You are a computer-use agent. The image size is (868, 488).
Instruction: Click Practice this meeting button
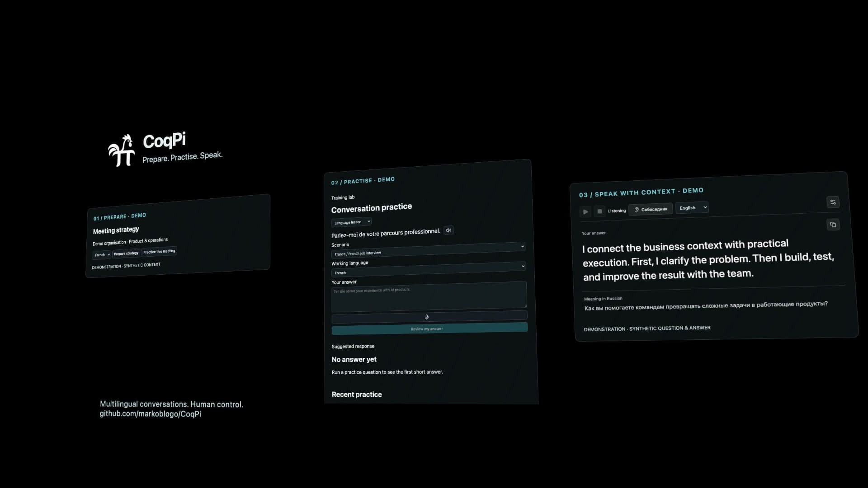pyautogui.click(x=159, y=252)
